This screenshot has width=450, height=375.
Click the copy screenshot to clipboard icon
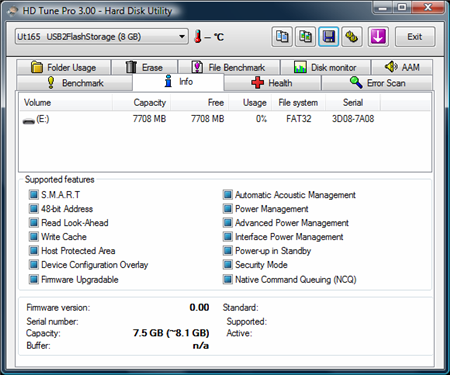click(305, 37)
